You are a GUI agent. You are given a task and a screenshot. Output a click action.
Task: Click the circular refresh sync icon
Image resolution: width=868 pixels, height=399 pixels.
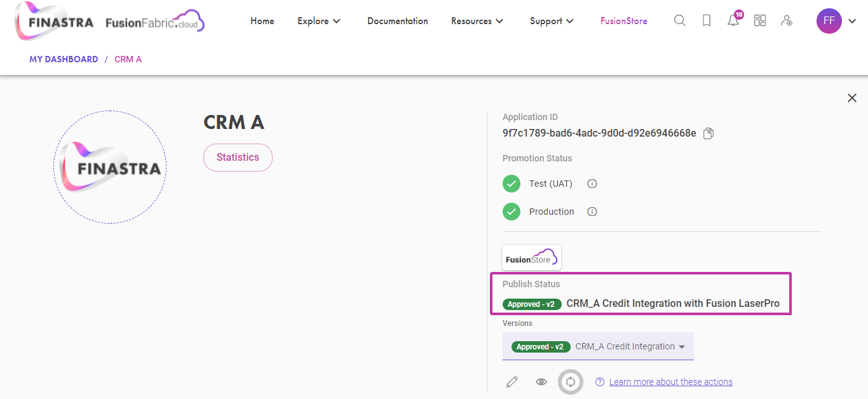point(571,382)
